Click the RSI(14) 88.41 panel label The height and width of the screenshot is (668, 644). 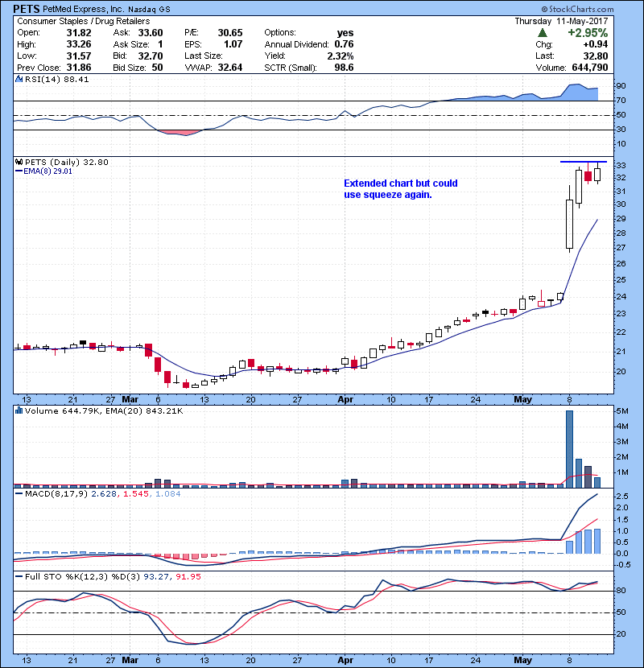pyautogui.click(x=56, y=79)
